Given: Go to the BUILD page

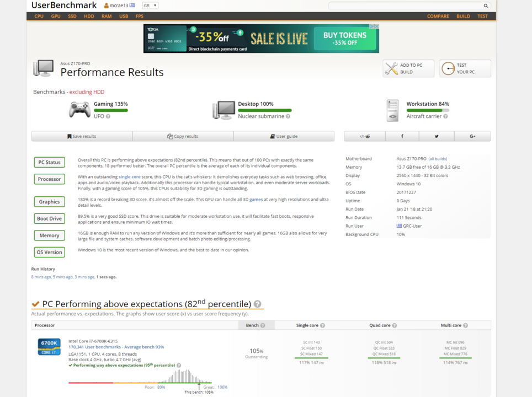Looking at the screenshot, I should click(463, 17).
